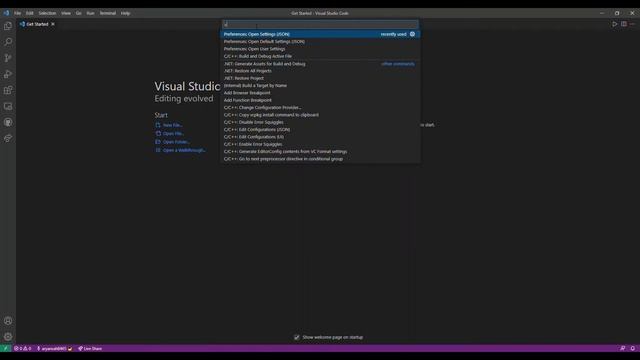This screenshot has width=640, height=360.
Task: Select C/C++: Edit Configurations (JSON)
Action: (x=320, y=130)
